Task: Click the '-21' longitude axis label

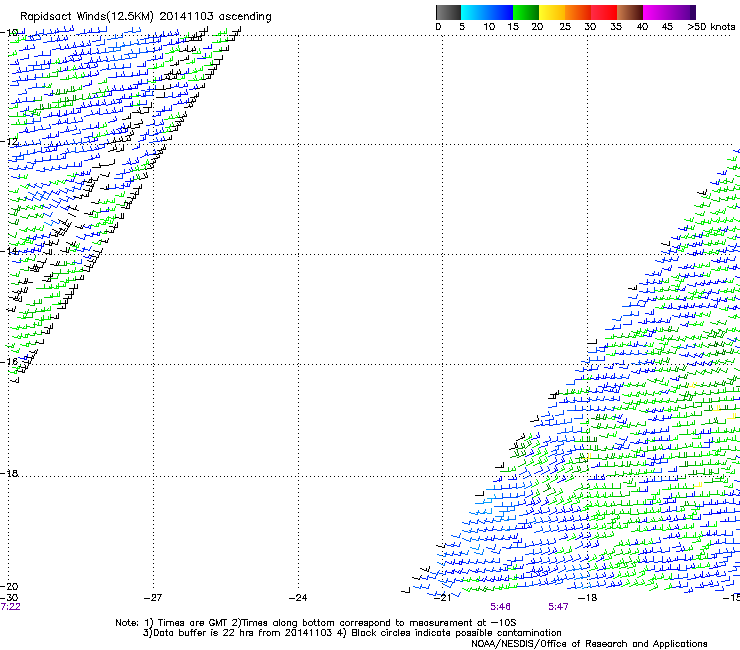Action: point(443,598)
